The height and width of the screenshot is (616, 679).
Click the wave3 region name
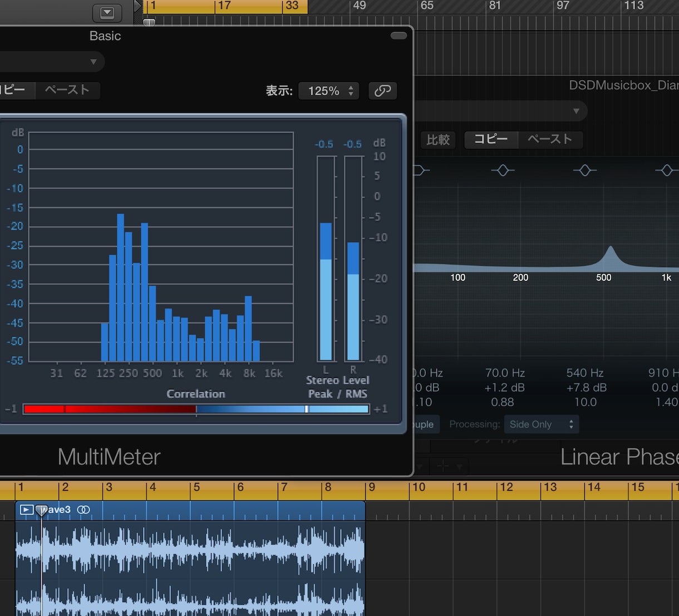point(56,510)
